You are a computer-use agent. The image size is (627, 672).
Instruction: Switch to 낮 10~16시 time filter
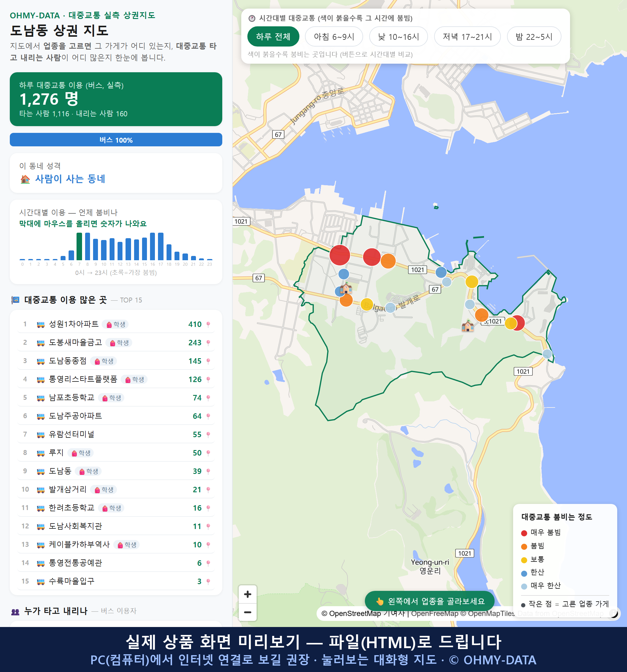coord(398,36)
